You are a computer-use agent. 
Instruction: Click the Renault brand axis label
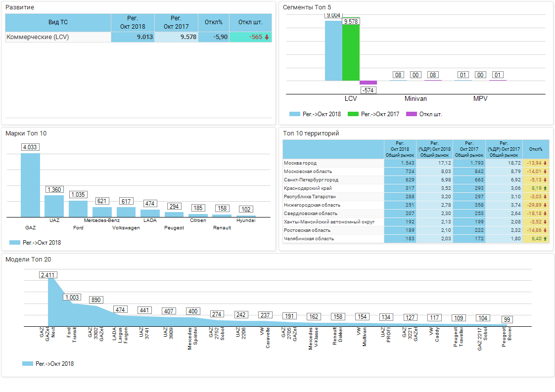(222, 228)
